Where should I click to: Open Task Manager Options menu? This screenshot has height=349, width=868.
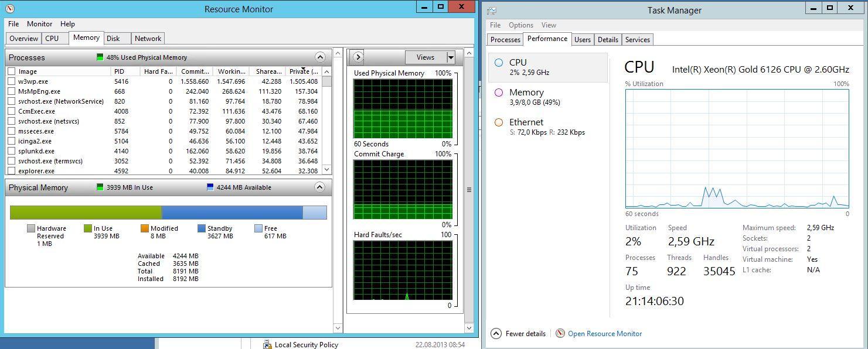click(x=521, y=25)
